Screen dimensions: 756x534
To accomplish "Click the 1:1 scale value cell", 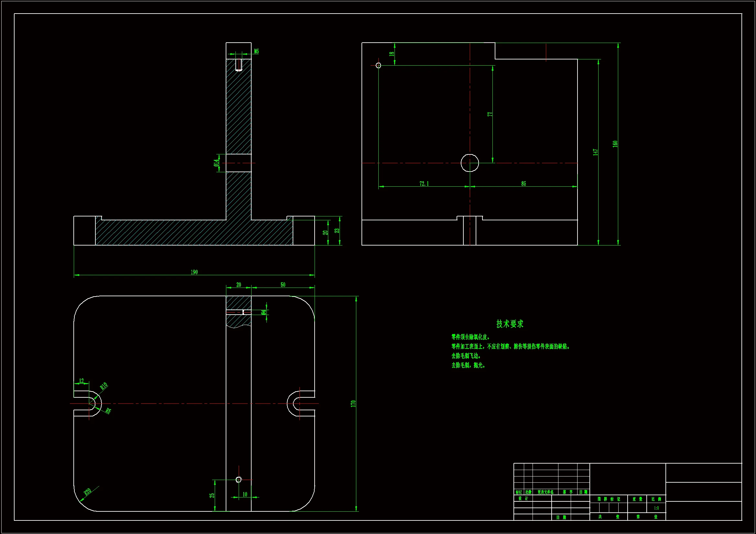I will pyautogui.click(x=656, y=508).
